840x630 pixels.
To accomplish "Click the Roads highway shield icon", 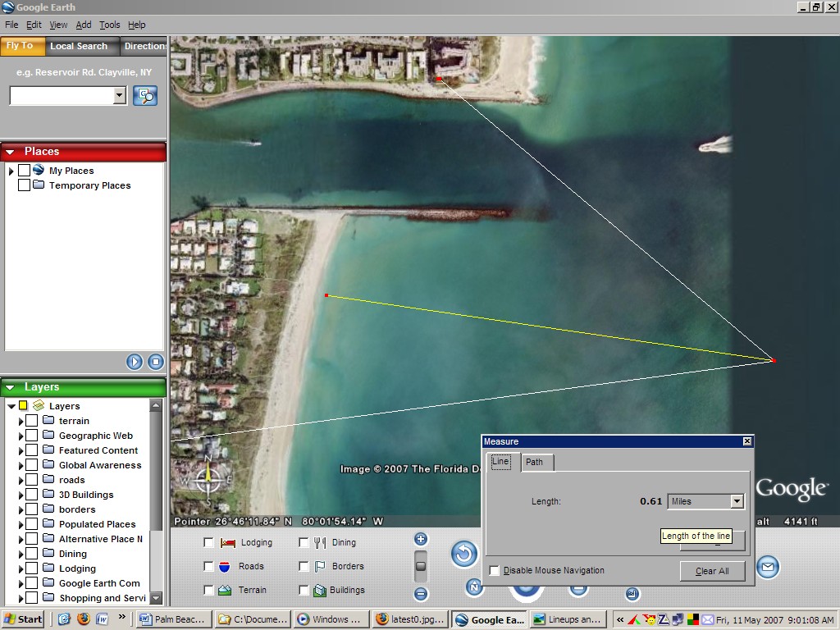I will [x=225, y=566].
